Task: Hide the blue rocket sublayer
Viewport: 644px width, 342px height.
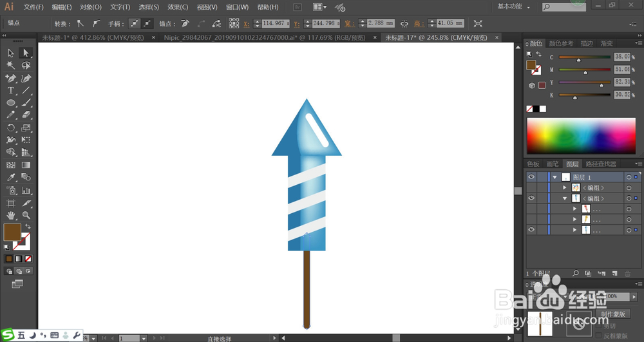Action: (531, 230)
